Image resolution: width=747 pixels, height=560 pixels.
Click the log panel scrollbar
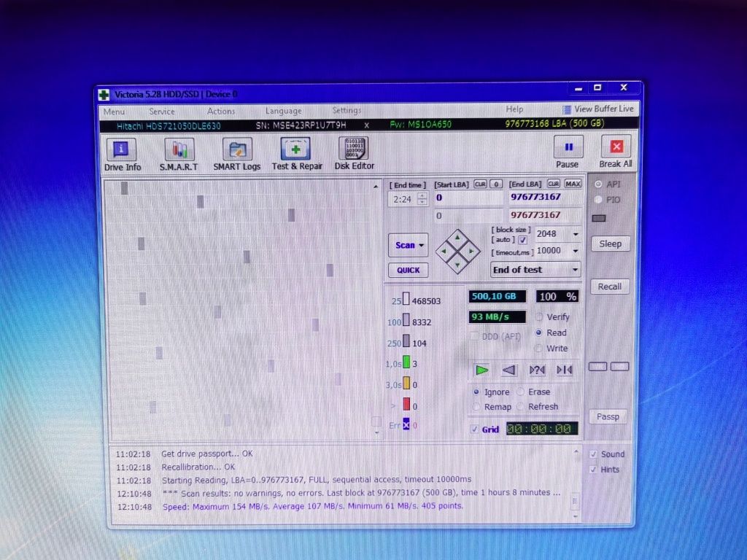click(576, 483)
